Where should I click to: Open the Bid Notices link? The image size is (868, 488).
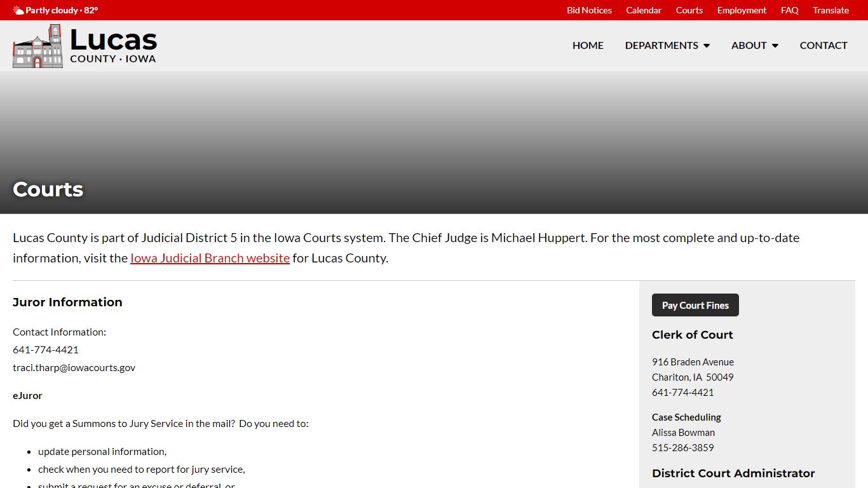pos(589,10)
